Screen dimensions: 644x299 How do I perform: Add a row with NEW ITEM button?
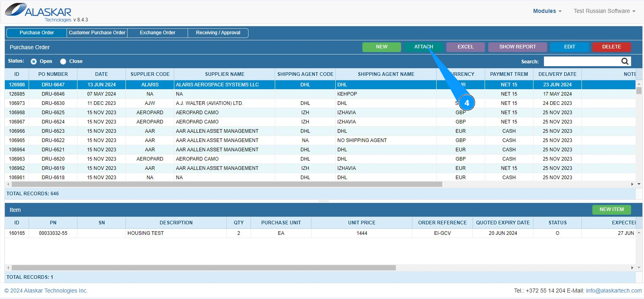pos(611,209)
